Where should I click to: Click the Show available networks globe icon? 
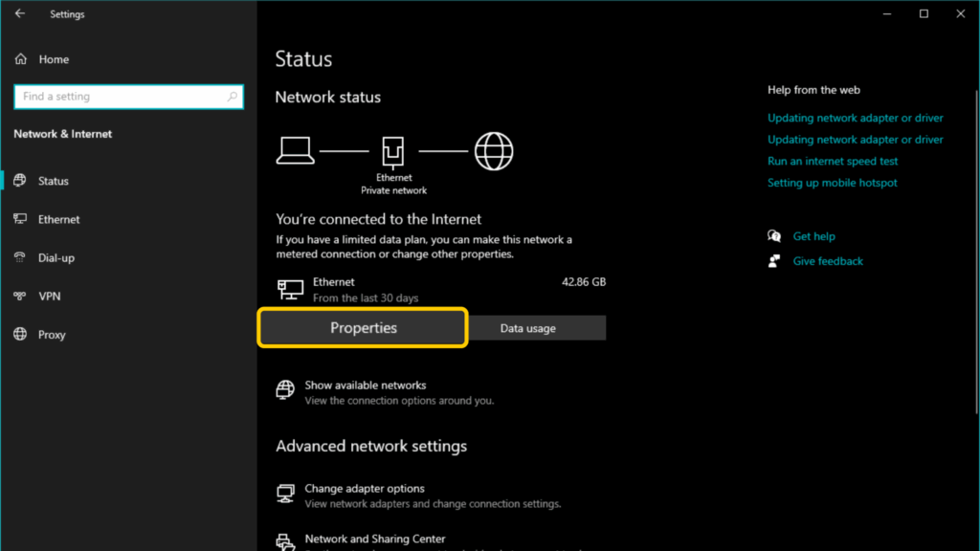(285, 390)
